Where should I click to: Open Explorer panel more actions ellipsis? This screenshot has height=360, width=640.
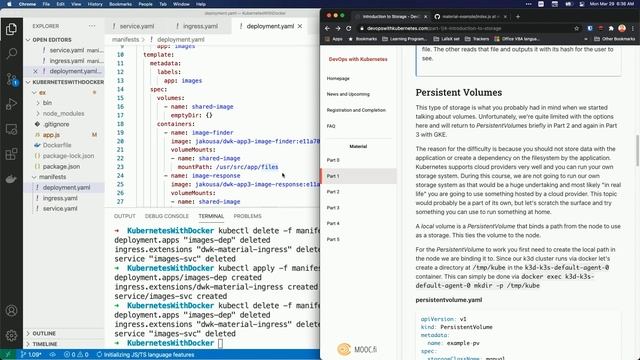click(x=92, y=26)
